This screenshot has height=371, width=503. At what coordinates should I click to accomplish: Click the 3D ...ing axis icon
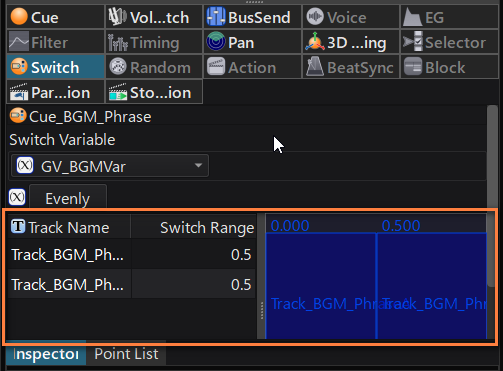point(314,42)
